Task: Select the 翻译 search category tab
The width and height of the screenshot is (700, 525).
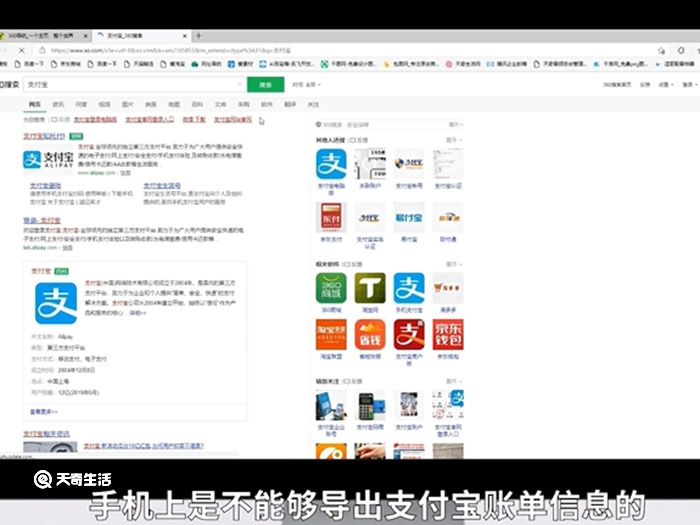Action: coord(290,104)
